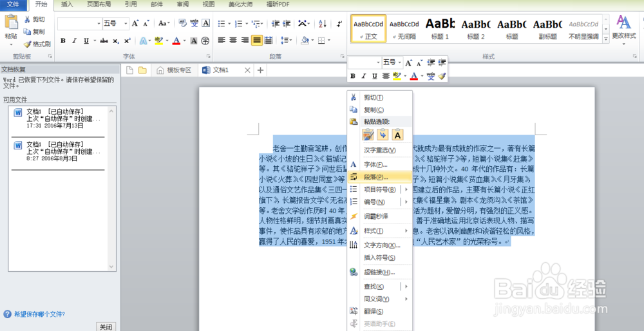Switch to the 审阅 ribbon tab
The width and height of the screenshot is (644, 331).
[183, 5]
